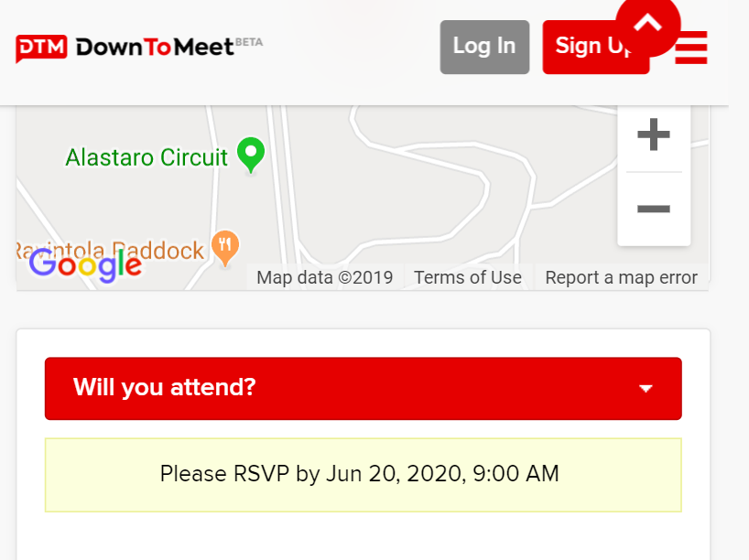Click the Alastaro Circuit text label
The image size is (749, 560).
click(x=147, y=157)
